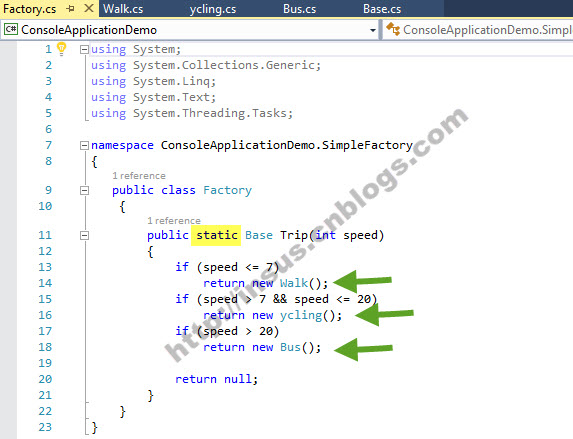Click the 'public' keyword on line 11
The height and width of the screenshot is (439, 573).
click(168, 235)
